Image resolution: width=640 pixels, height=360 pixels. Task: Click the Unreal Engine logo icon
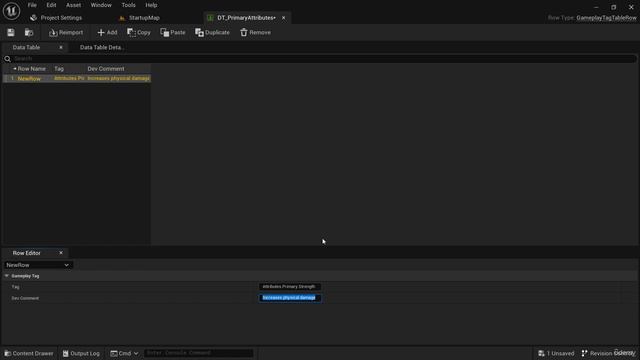11,11
